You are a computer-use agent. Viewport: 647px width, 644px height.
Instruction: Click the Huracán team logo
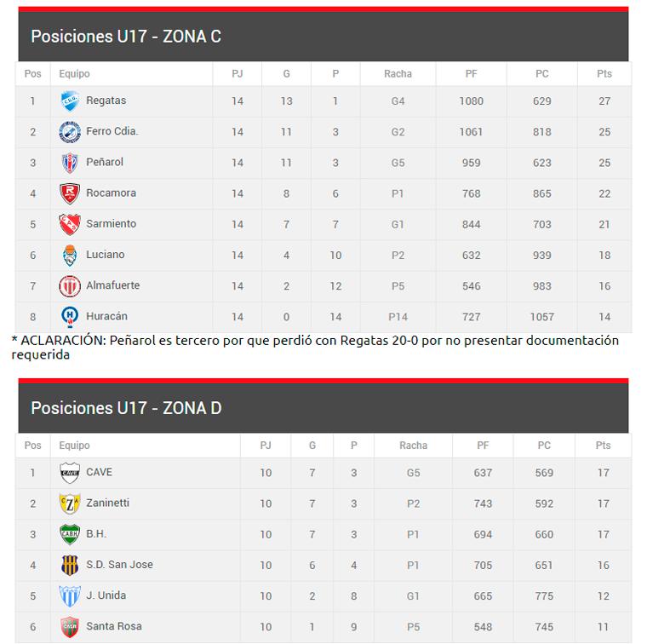click(x=70, y=316)
